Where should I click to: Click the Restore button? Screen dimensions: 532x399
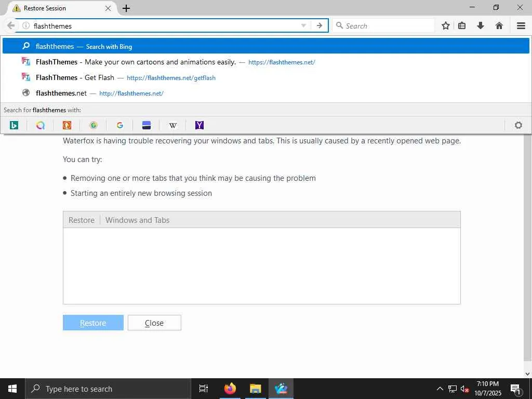[93, 323]
